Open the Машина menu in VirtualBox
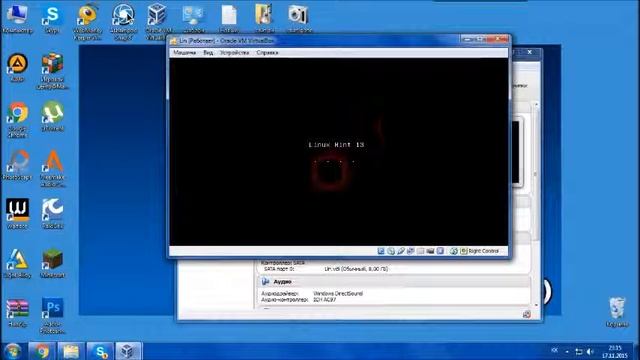Screen dimensions: 640x360 (x=184, y=53)
